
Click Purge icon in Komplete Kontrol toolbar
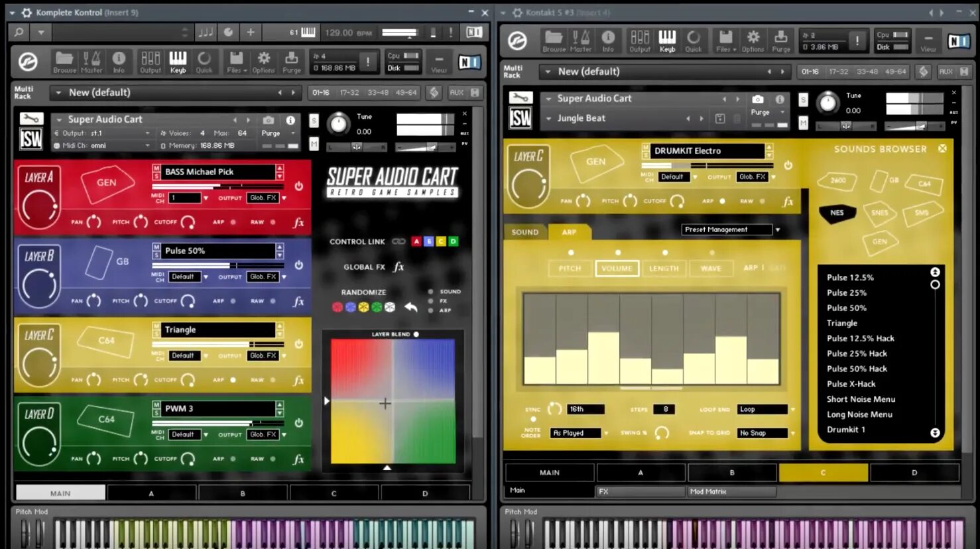tap(292, 62)
